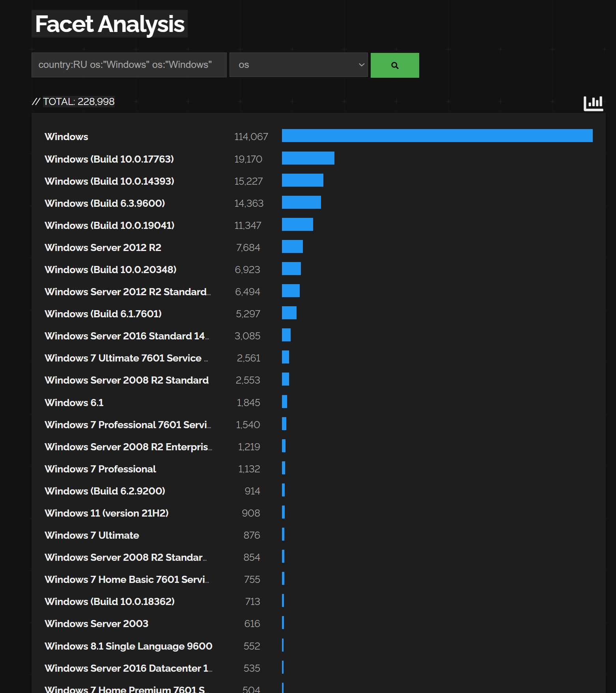616x693 pixels.
Task: Open 'Windows (Build 10.0.14393)' facet
Action: coord(109,181)
